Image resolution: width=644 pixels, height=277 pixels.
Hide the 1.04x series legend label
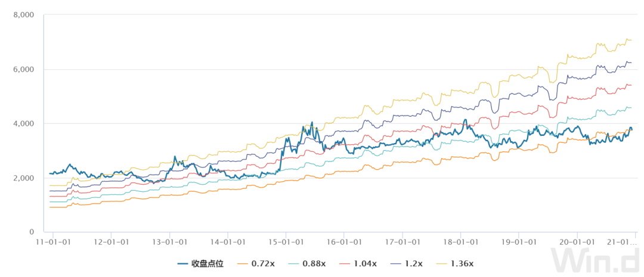pyautogui.click(x=365, y=263)
